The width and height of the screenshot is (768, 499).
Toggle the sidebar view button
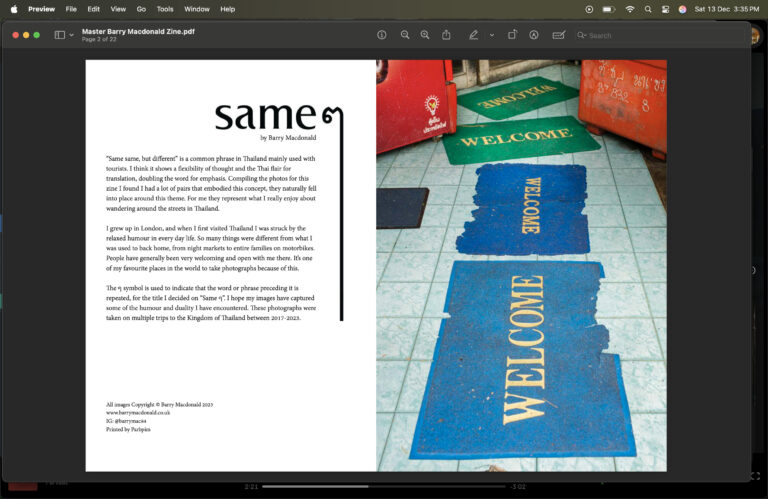click(59, 35)
